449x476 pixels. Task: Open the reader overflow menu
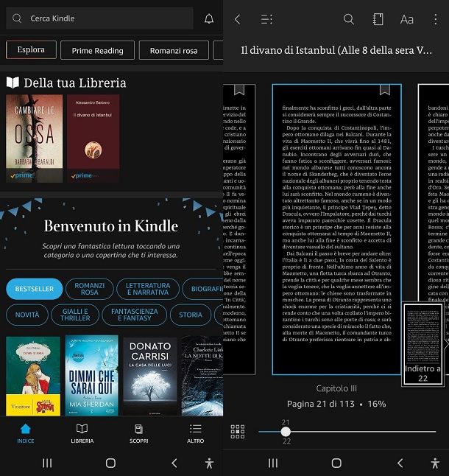[435, 19]
